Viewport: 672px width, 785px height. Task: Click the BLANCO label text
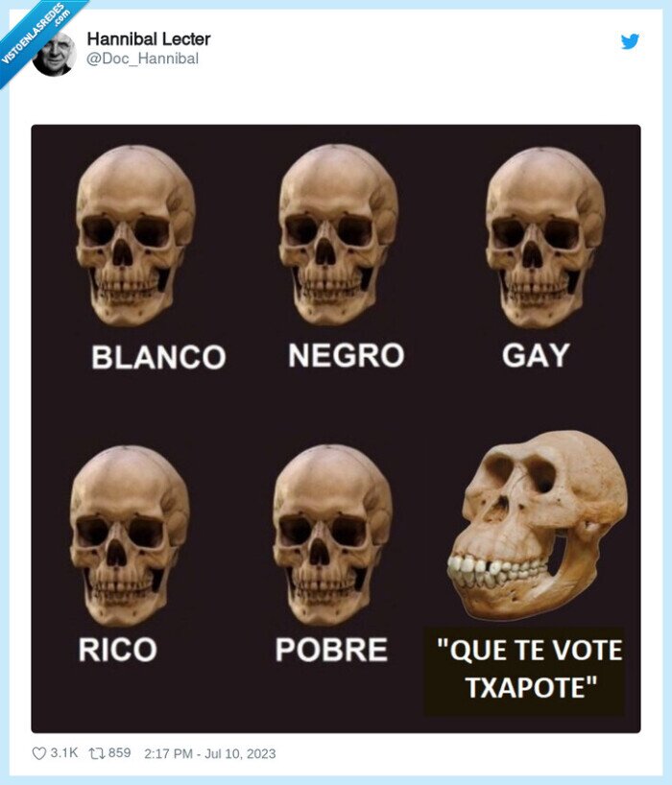pyautogui.click(x=158, y=357)
